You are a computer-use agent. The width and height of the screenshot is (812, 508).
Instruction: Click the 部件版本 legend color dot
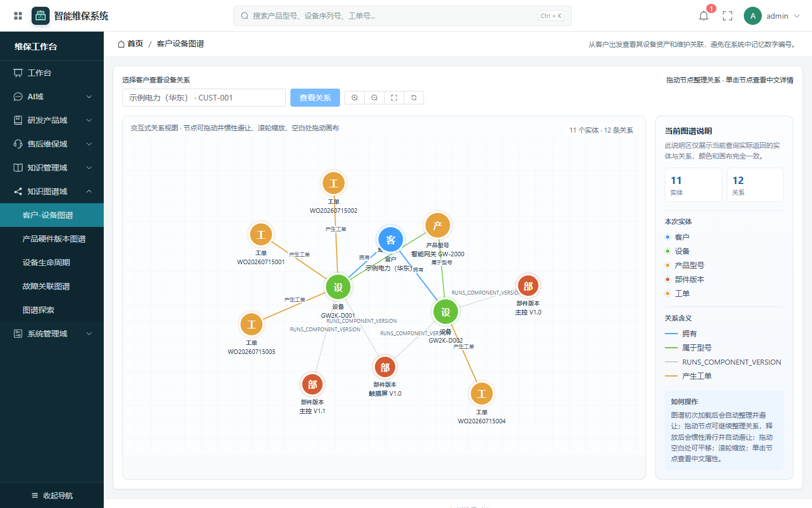click(x=668, y=279)
